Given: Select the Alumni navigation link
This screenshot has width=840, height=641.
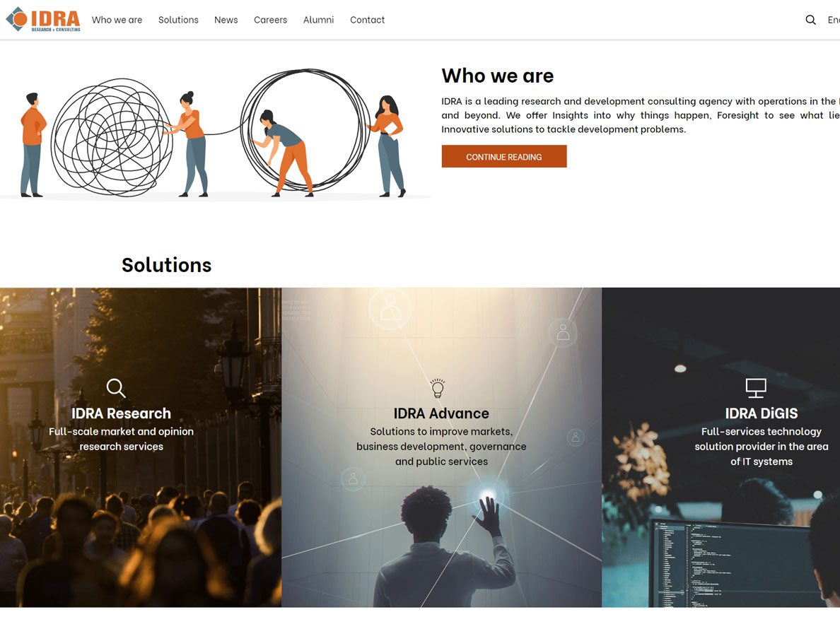Looking at the screenshot, I should (x=319, y=20).
